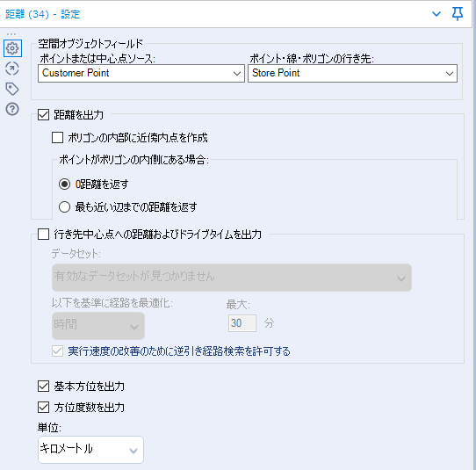
Task: Open the configuration gear icon tab
Action: (x=12, y=48)
